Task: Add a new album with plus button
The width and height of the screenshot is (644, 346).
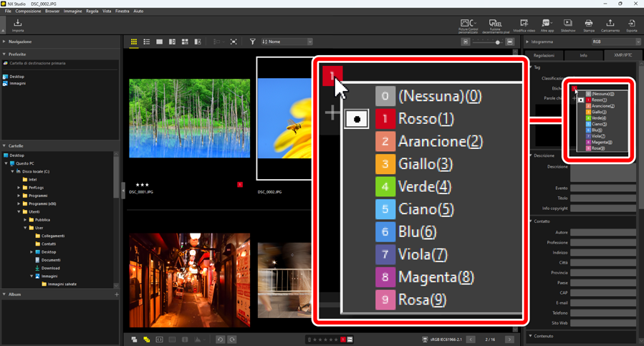Action: (117, 294)
